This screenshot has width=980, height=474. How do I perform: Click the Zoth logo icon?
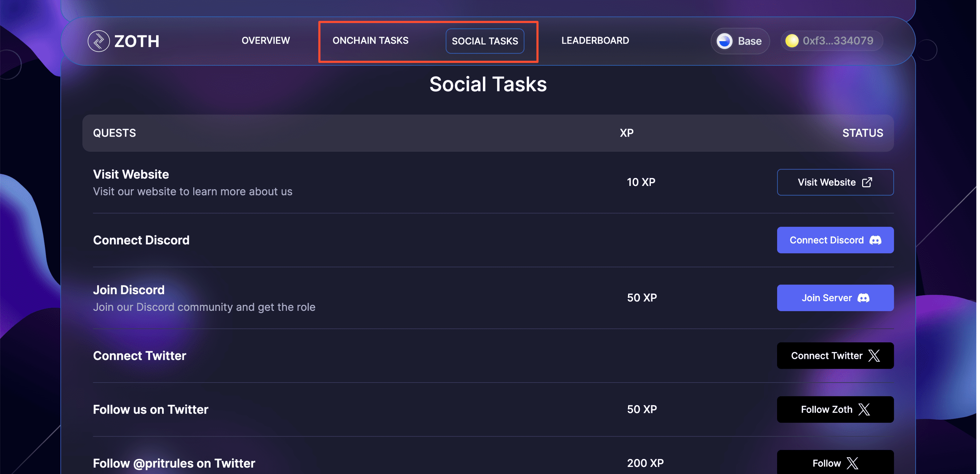click(98, 41)
